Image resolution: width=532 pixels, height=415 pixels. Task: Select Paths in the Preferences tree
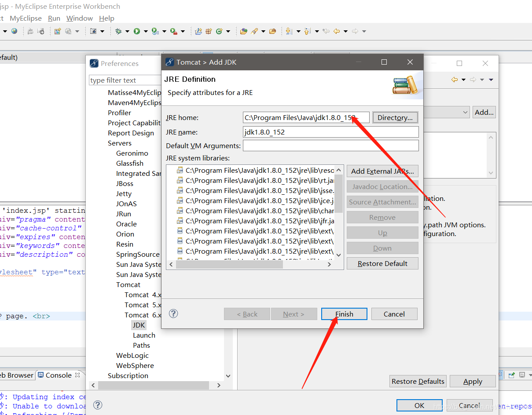tap(141, 345)
